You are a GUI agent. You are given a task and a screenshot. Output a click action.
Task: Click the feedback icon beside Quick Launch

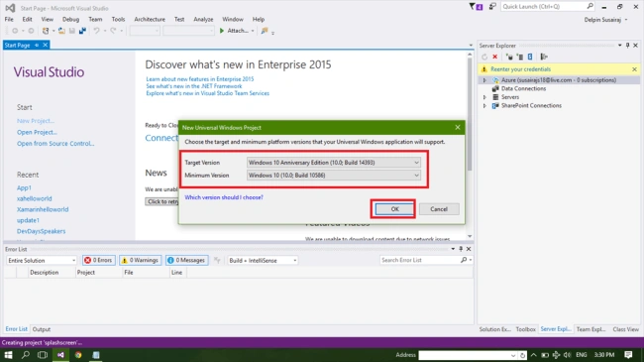click(x=492, y=7)
